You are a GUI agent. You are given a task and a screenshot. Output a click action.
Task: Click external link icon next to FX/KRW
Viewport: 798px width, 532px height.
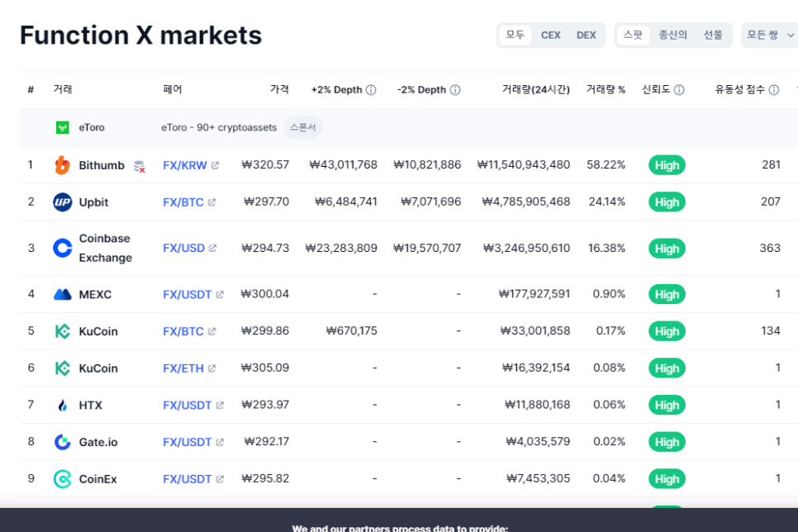click(x=215, y=165)
